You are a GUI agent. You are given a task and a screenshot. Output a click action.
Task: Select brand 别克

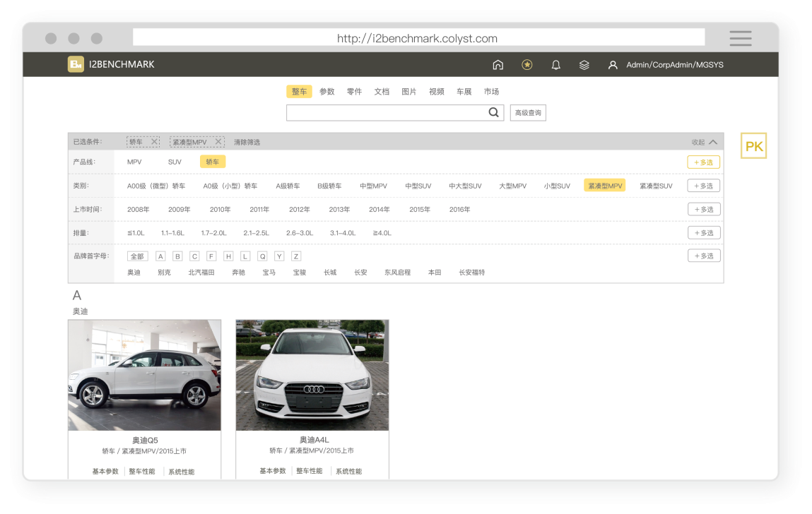click(164, 273)
